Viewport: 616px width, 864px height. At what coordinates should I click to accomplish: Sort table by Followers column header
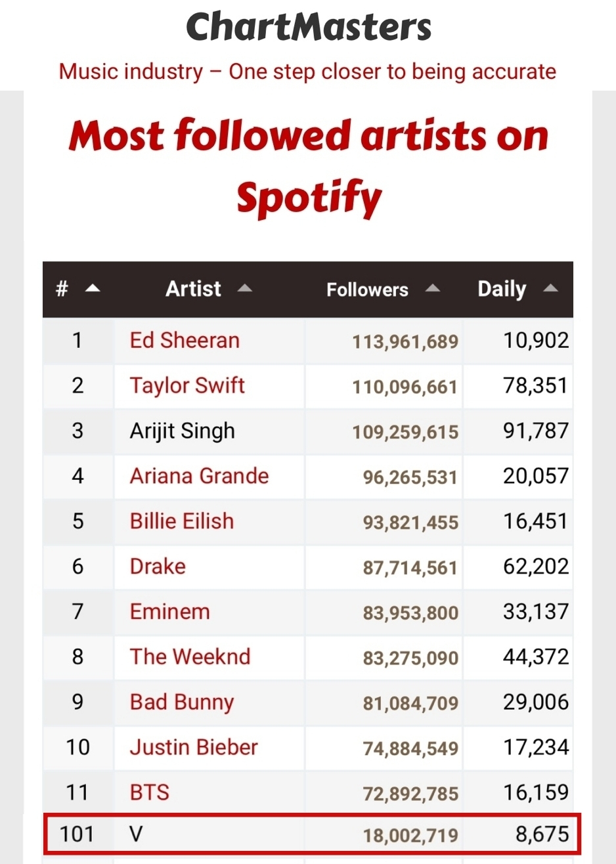click(x=367, y=290)
